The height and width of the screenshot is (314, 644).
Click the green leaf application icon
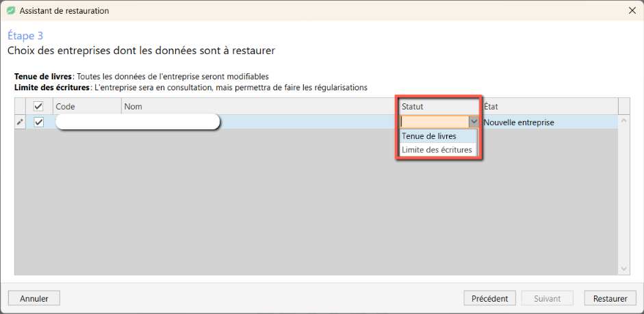point(11,11)
